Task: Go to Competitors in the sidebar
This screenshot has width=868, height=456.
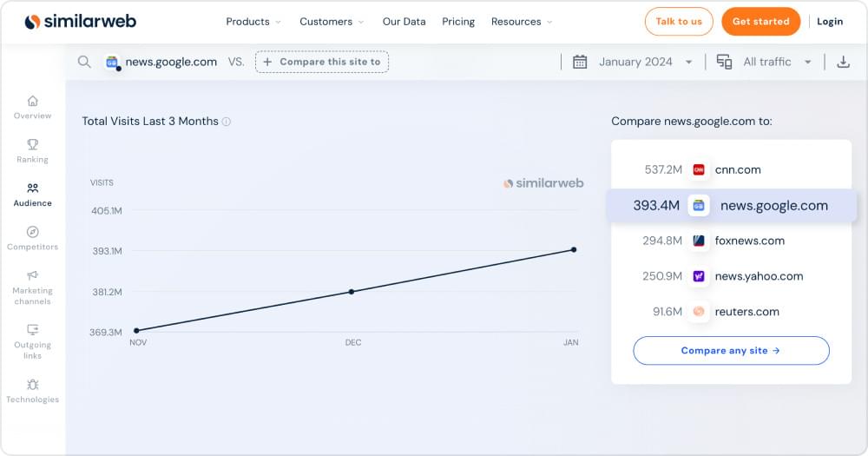Action: [x=32, y=238]
